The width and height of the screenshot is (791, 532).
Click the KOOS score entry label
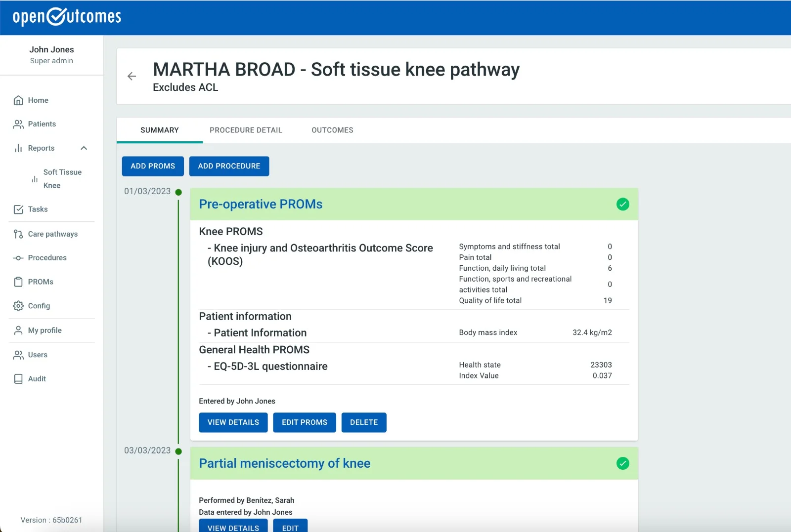tap(320, 255)
